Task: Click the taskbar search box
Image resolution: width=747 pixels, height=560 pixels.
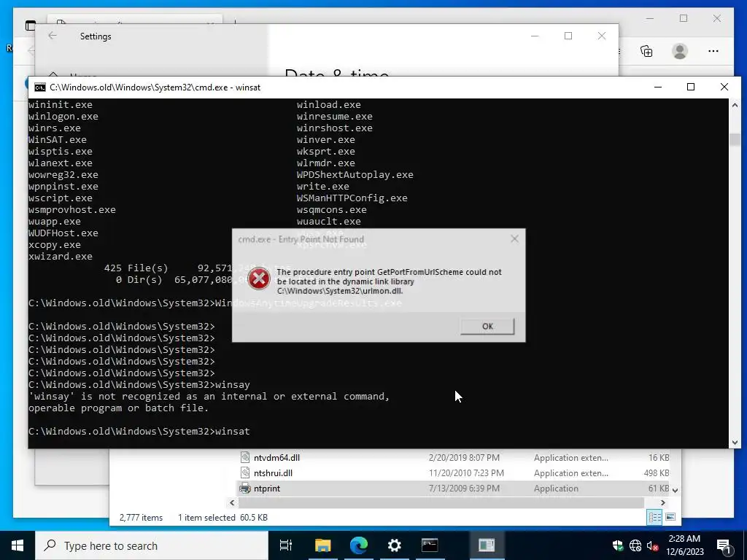Action: (152, 545)
